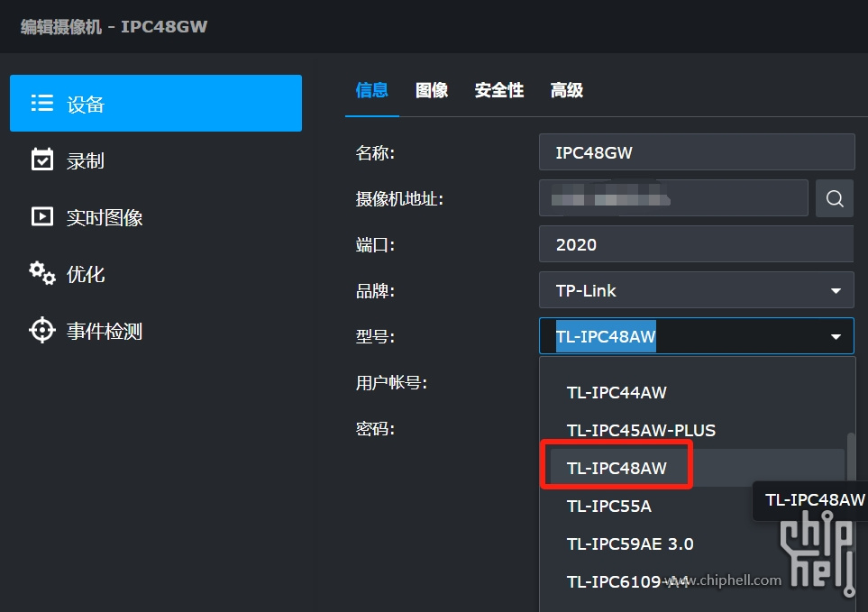Open the 品牌 dropdown showing TP-Link
The height and width of the screenshot is (612, 868).
[x=697, y=290]
